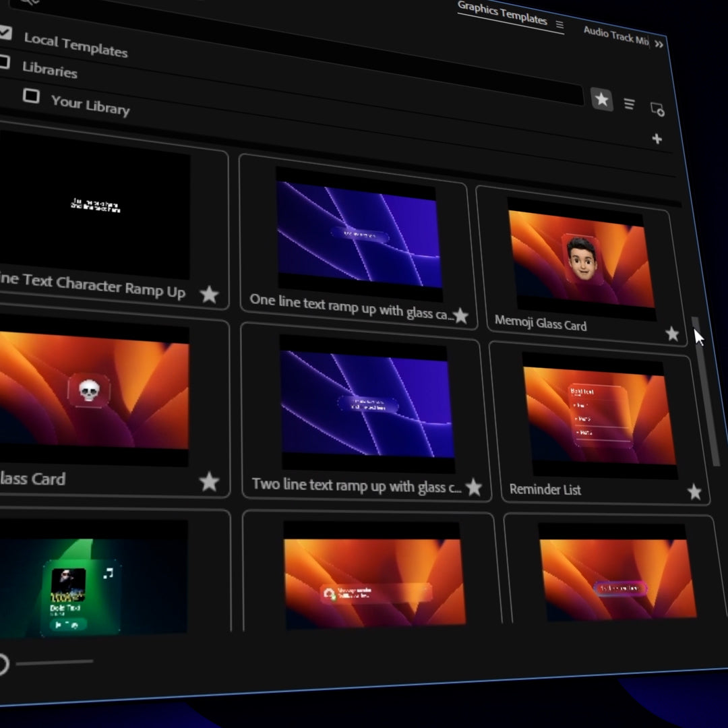This screenshot has width=728, height=728.
Task: Click the 'Local Templates' label
Action: [x=75, y=45]
